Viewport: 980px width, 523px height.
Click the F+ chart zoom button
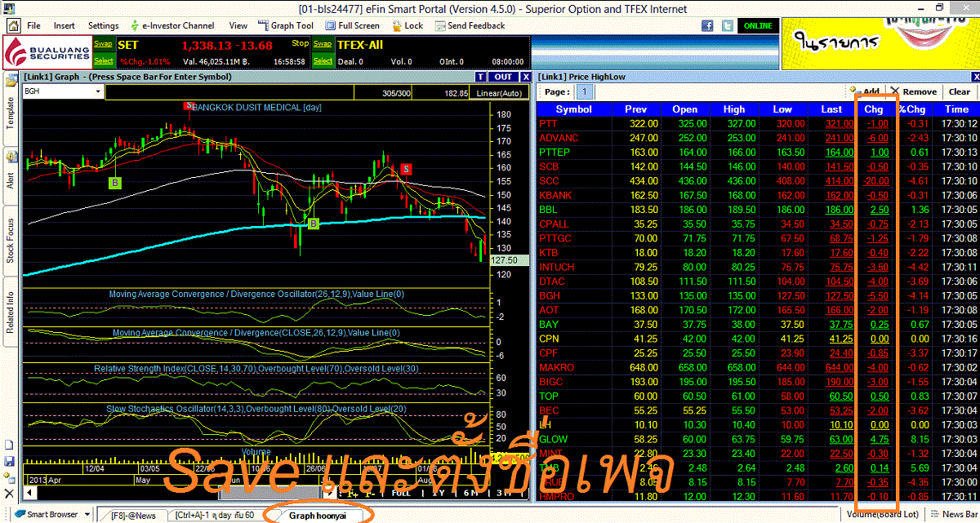[353, 493]
